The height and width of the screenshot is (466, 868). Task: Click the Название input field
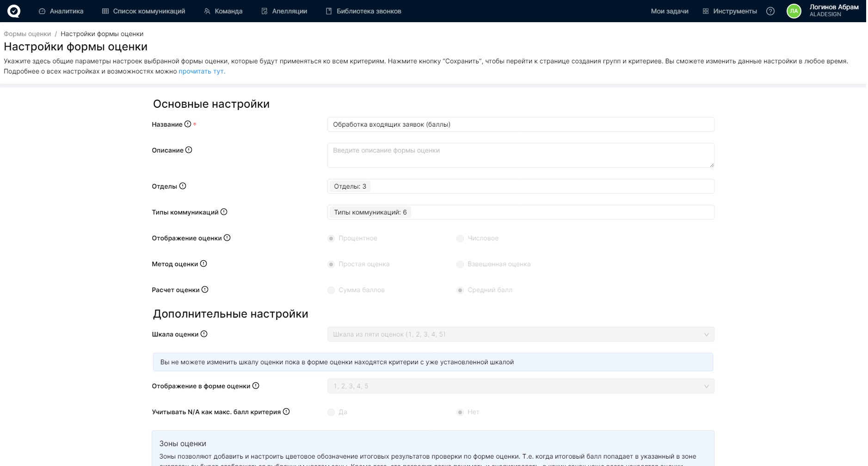tap(521, 124)
